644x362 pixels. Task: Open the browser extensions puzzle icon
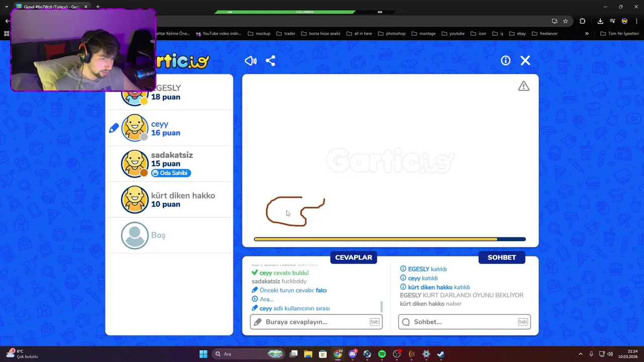coord(583,21)
